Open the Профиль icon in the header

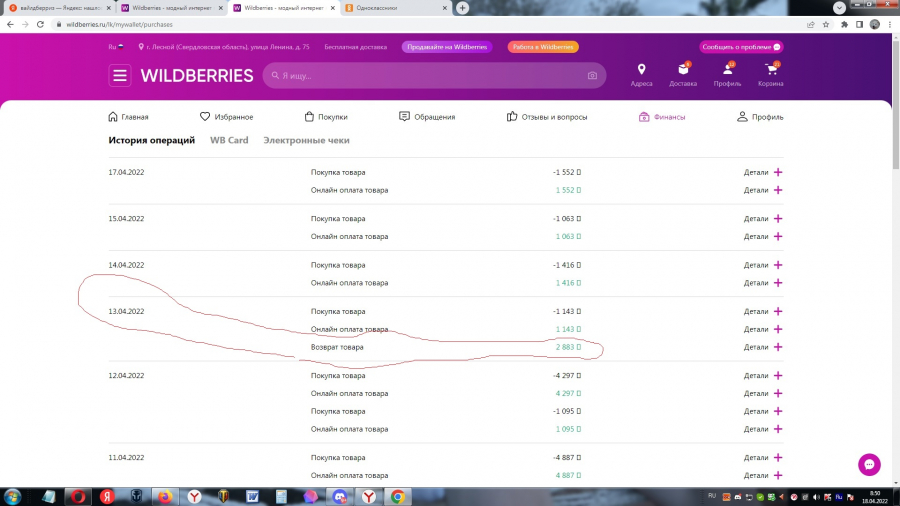(727, 69)
